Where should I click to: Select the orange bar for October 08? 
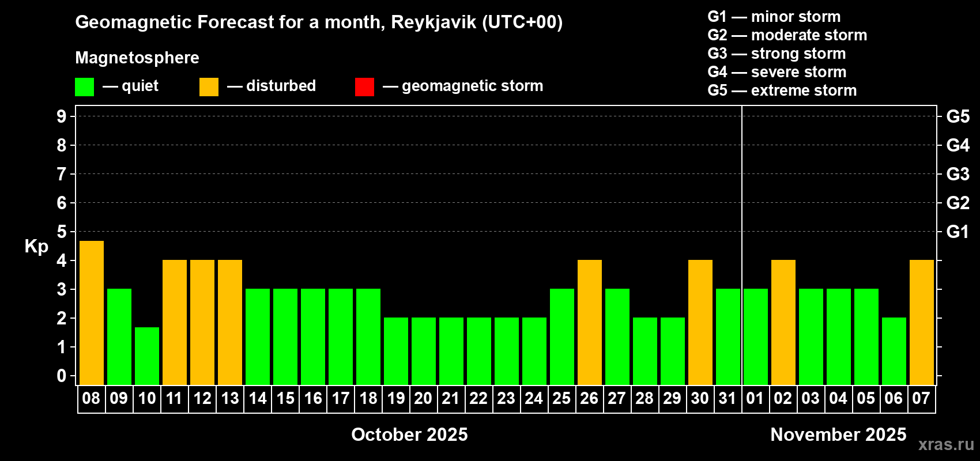(92, 313)
